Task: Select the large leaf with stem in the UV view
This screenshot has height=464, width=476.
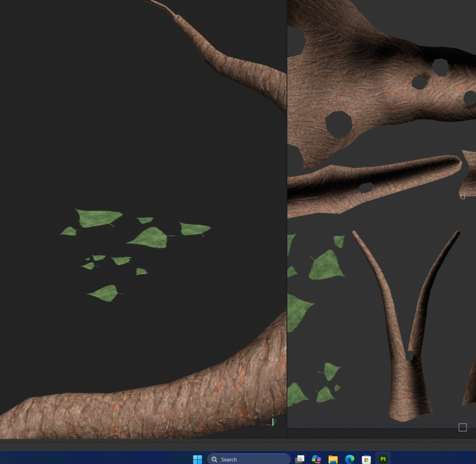Action: pyautogui.click(x=327, y=266)
